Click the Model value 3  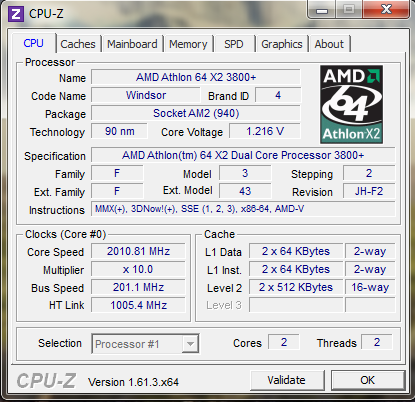(x=245, y=173)
